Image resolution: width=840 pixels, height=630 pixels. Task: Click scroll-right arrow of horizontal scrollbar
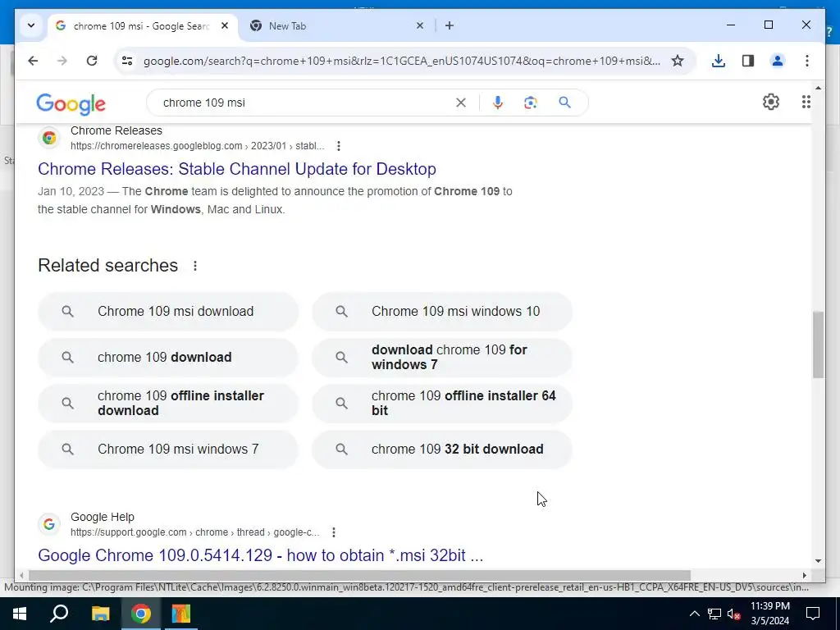804,575
